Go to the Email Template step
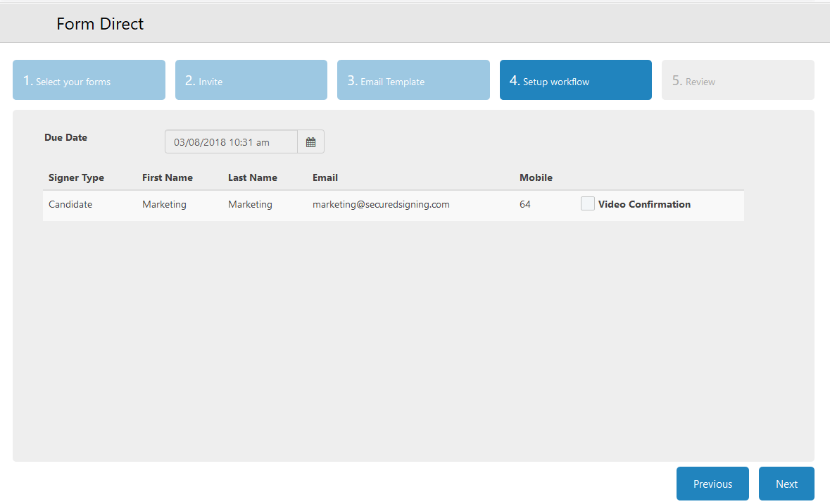This screenshot has height=504, width=830. 413,80
